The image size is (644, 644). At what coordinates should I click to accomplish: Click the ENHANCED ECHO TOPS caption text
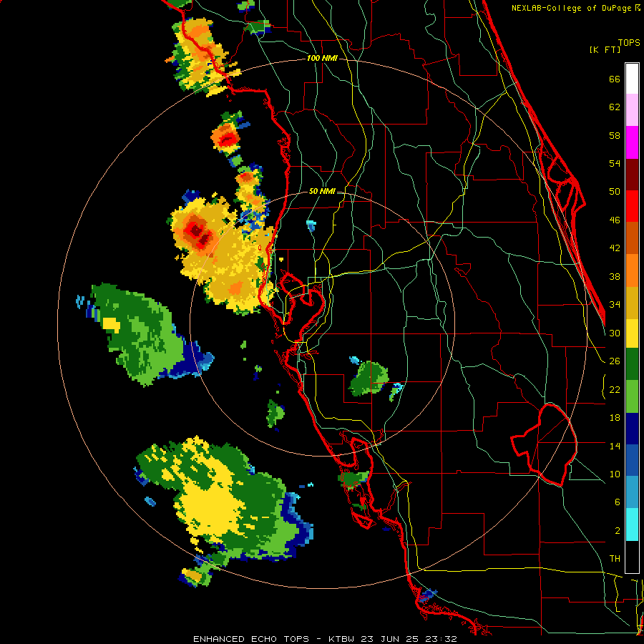[251, 639]
